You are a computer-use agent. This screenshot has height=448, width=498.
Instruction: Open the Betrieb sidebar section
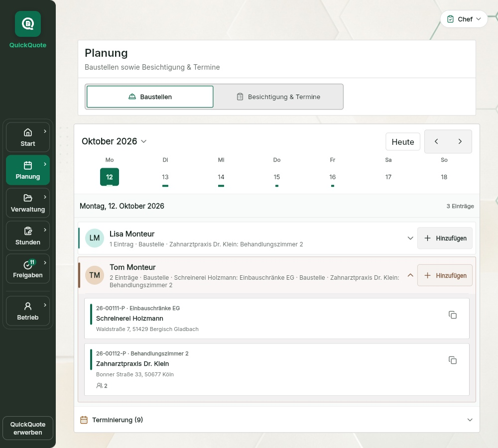click(27, 311)
